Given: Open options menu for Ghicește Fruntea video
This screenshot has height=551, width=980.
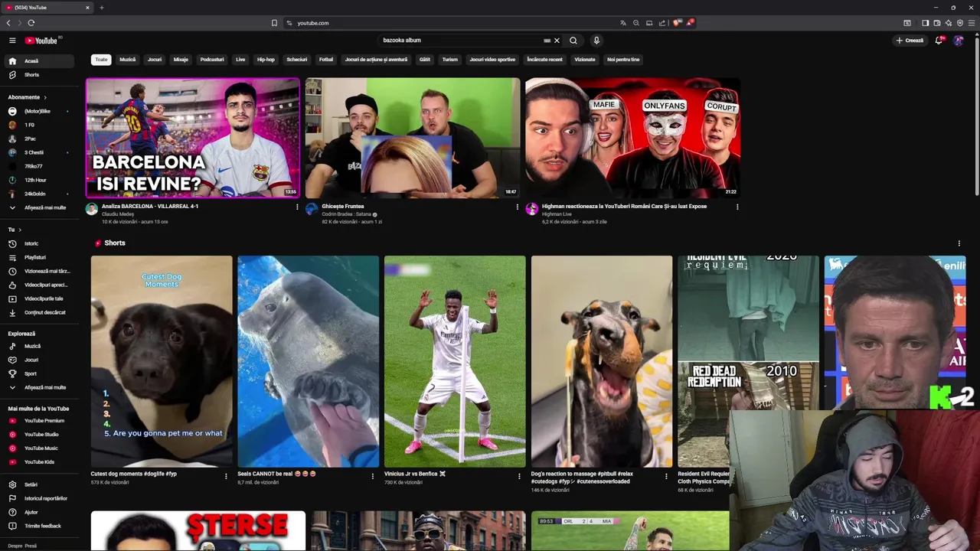Looking at the screenshot, I should 517,207.
